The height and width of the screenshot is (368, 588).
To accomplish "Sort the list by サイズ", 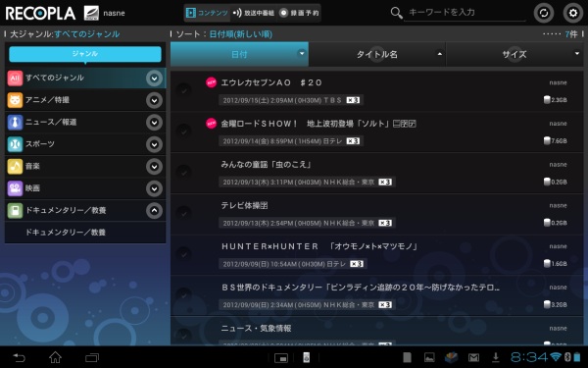I will click(514, 54).
